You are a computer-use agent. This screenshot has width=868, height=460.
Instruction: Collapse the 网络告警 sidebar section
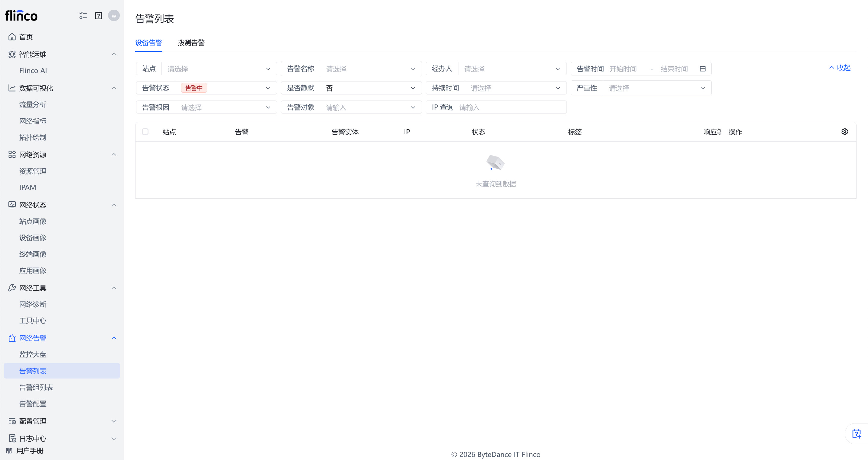click(x=114, y=338)
